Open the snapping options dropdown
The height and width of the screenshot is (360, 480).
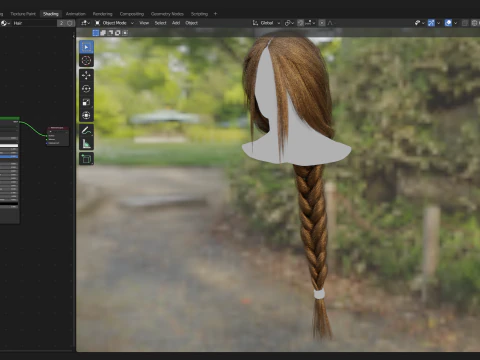309,23
